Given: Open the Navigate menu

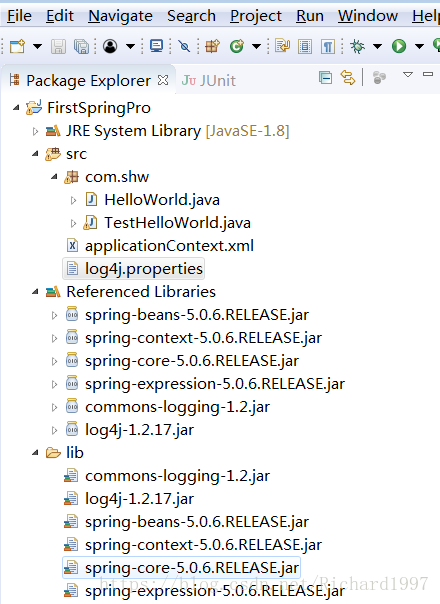Looking at the screenshot, I should 120,16.
